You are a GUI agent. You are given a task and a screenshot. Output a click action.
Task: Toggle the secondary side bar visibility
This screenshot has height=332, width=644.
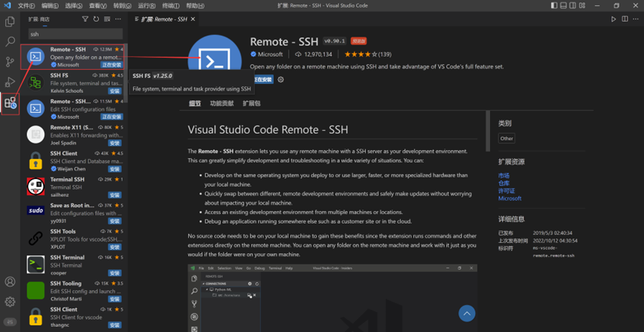click(x=572, y=5)
